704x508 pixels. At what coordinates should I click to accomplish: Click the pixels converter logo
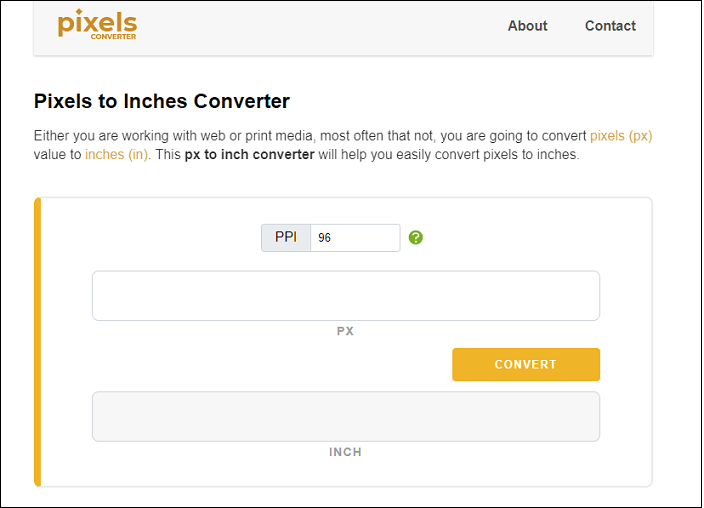(x=97, y=22)
